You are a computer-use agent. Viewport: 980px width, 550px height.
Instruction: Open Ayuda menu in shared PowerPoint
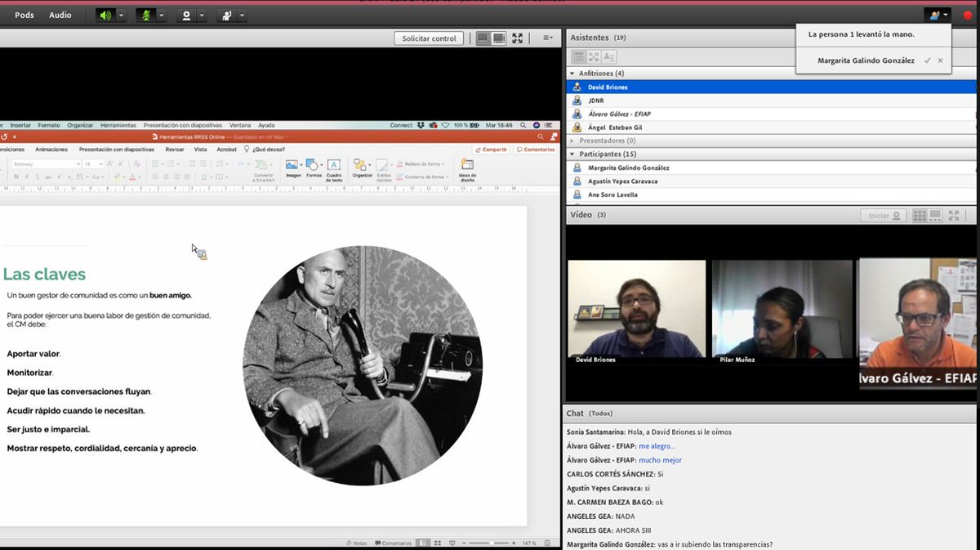point(266,125)
